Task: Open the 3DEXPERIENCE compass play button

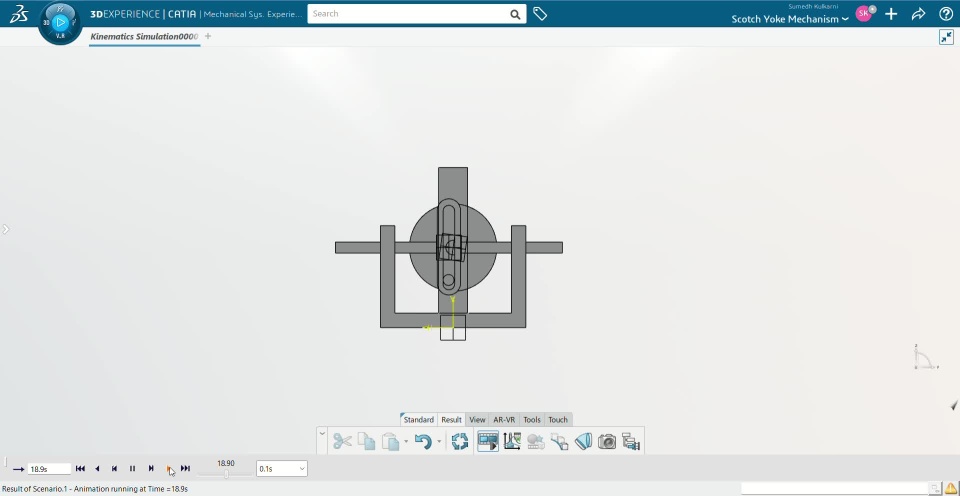Action: 60,23
